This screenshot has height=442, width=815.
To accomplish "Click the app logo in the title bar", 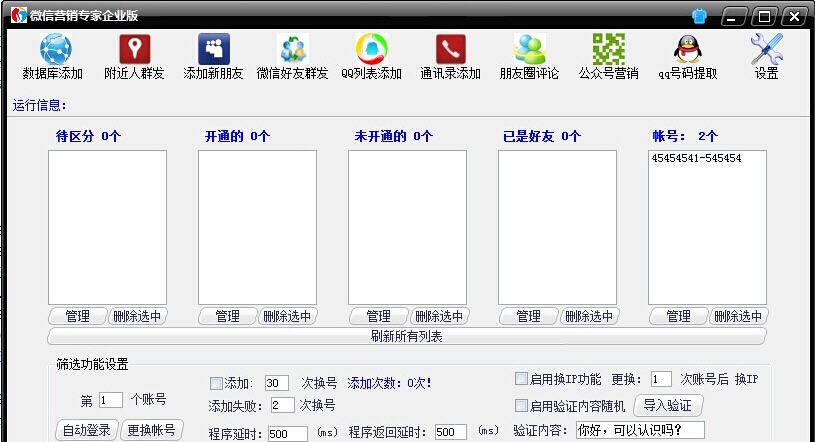I will pyautogui.click(x=19, y=15).
